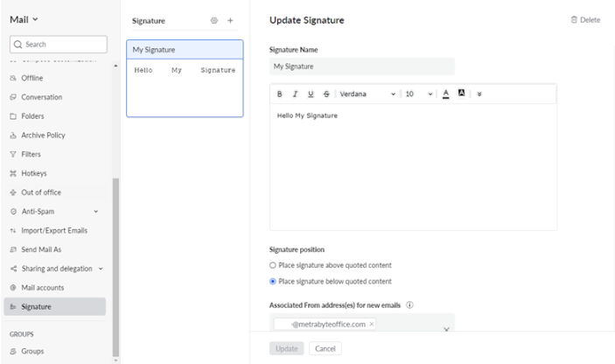
Task: Expand more formatting options chevron
Action: (x=479, y=94)
